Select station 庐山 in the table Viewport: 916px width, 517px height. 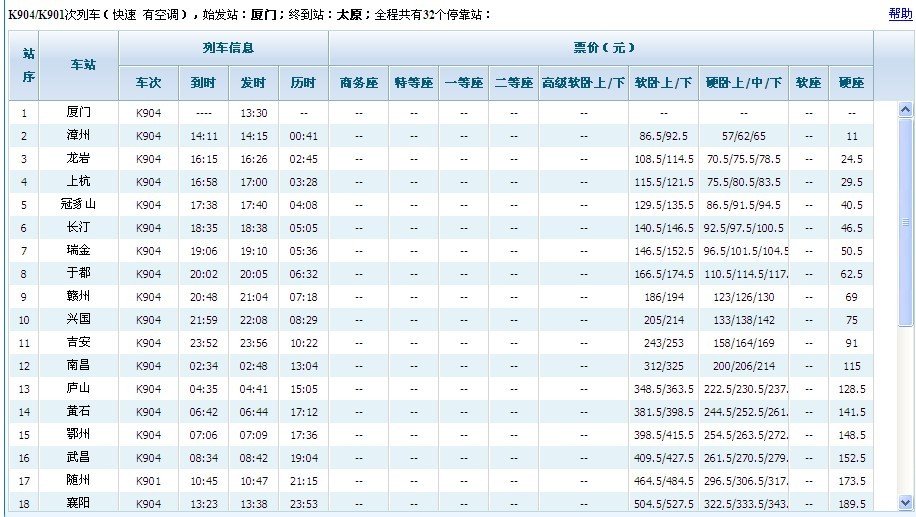pos(78,388)
